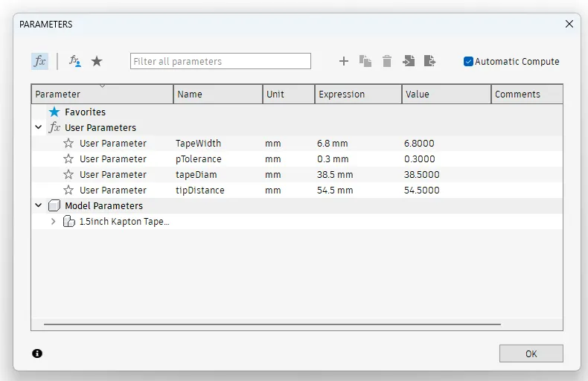Click the Expression column header

358,94
